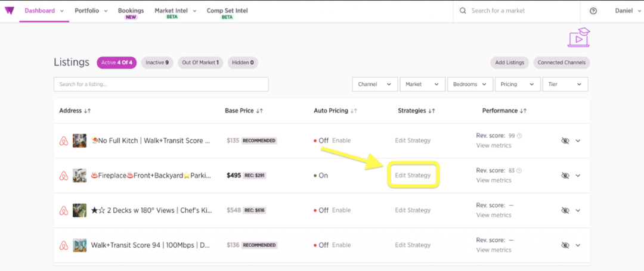644x271 pixels.
Task: Click Edit Strategy for Fireplace listing
Action: (413, 175)
